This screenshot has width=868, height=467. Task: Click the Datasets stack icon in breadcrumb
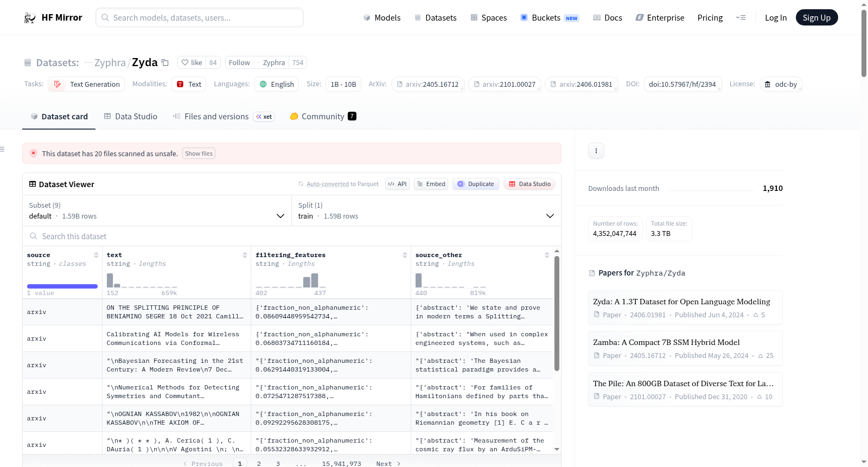pos(28,63)
